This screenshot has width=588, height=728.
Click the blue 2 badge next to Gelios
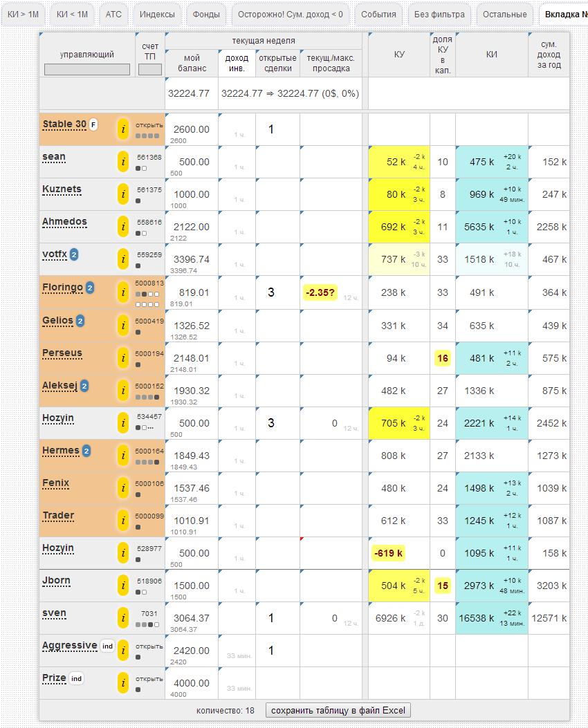pos(80,321)
